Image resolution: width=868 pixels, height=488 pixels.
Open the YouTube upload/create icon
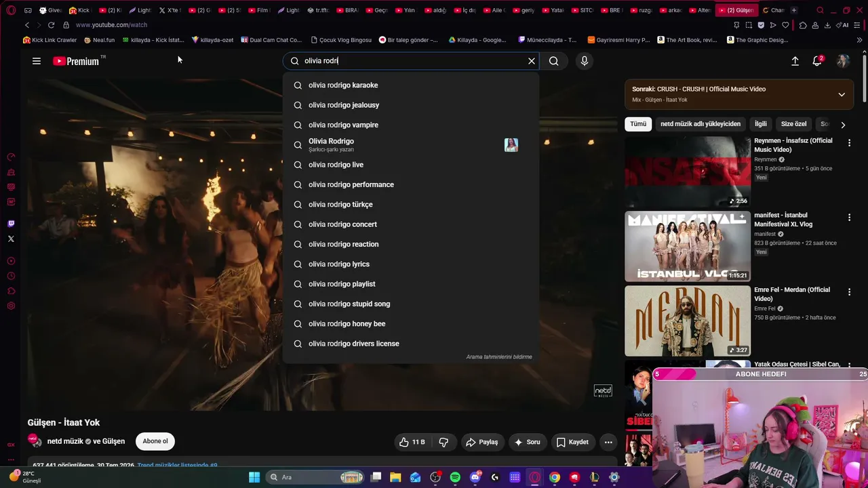pos(795,61)
